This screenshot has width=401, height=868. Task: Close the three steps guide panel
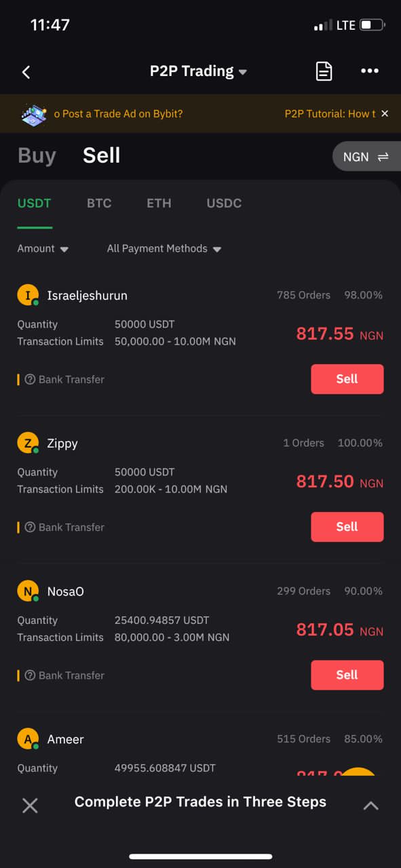click(30, 805)
